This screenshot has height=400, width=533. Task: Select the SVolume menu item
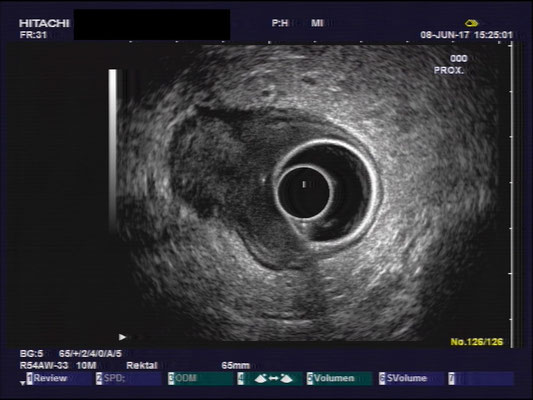click(407, 378)
